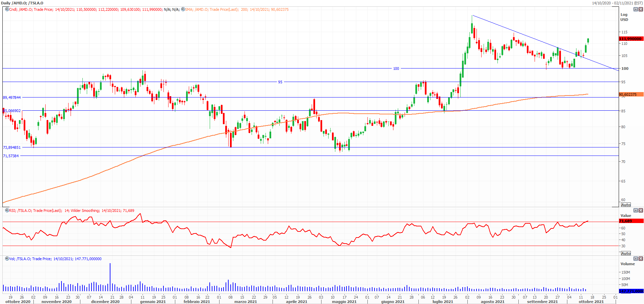644x304 pixels.
Task: Select the 95 horizontal level label
Action: (x=280, y=82)
